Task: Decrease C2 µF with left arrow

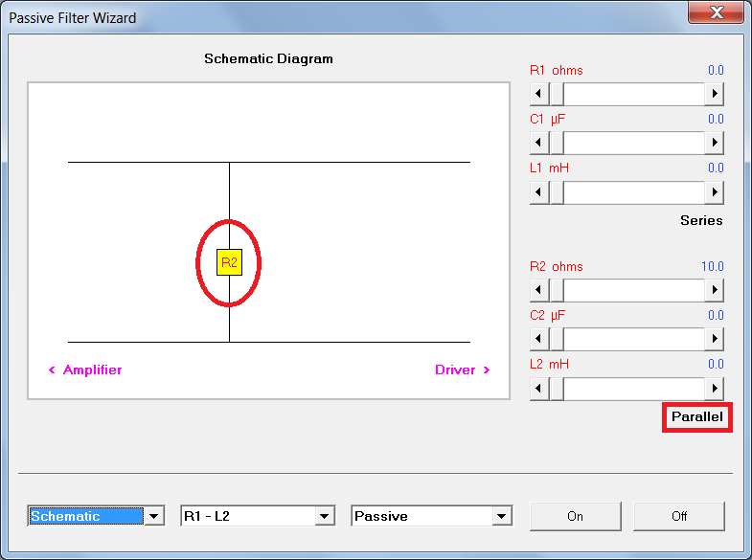Action: [539, 339]
